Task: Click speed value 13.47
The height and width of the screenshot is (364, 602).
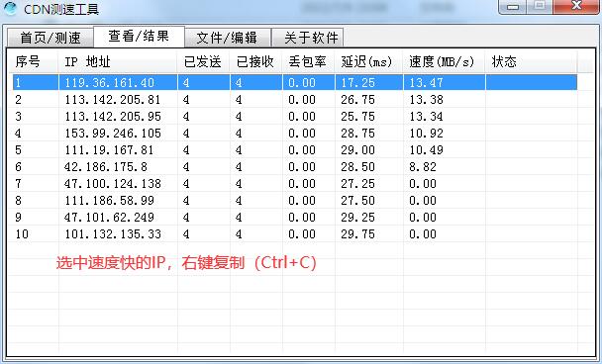Action: 426,82
